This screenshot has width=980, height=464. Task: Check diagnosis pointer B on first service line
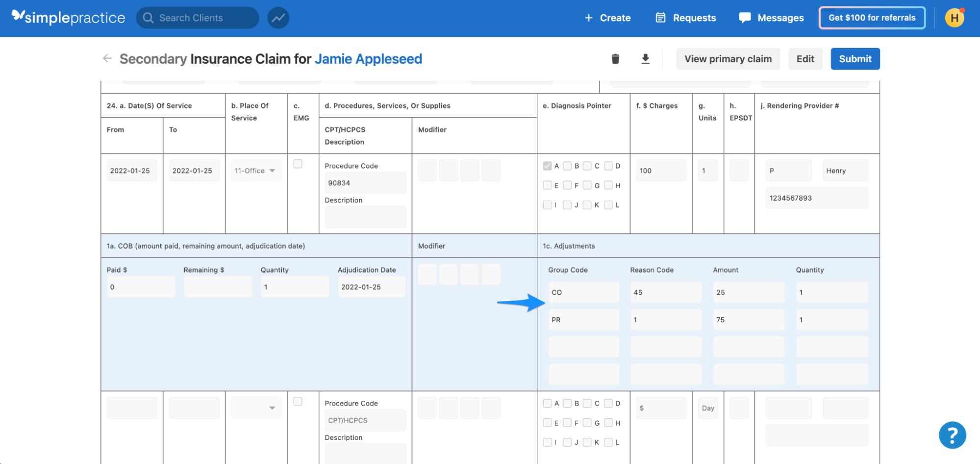pos(567,166)
